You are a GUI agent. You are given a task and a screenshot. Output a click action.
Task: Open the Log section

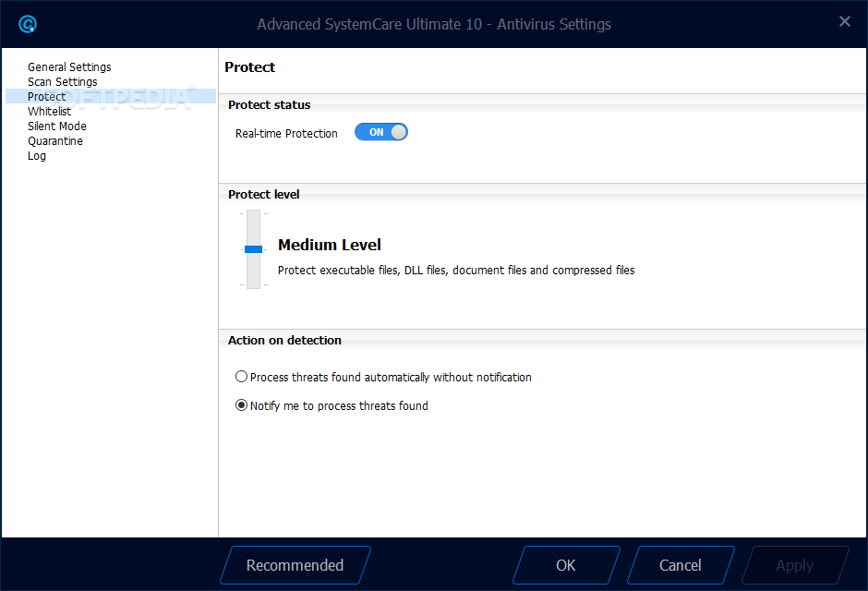[x=37, y=156]
